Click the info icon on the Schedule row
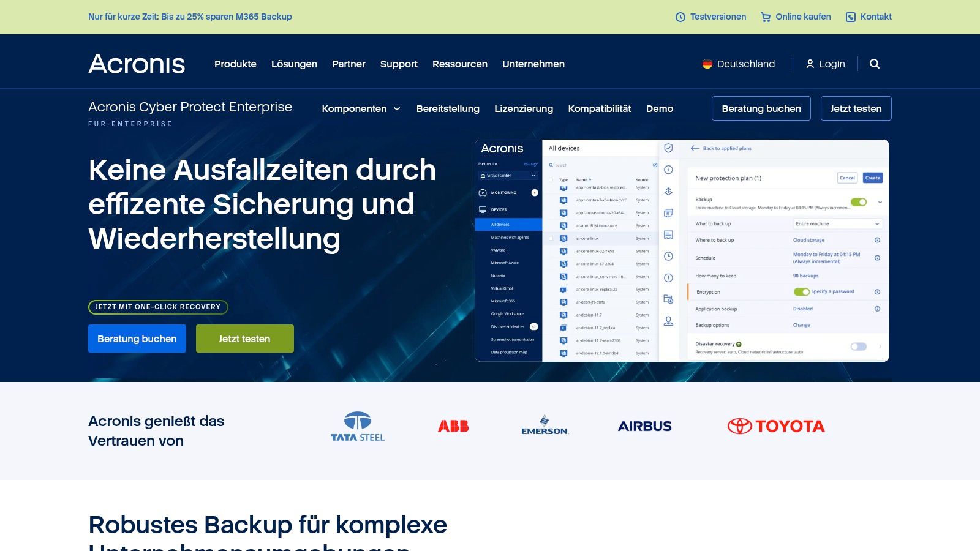Screen dimensions: 980x551 (877, 258)
